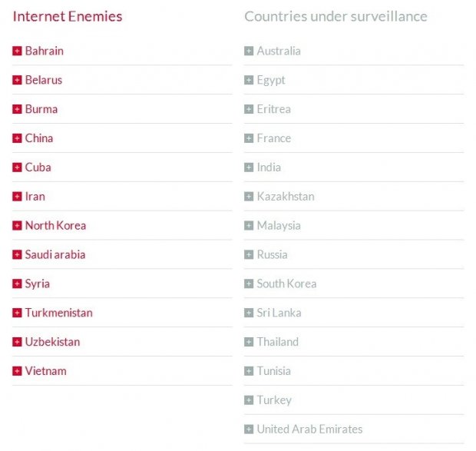Click the red plus icon beside China

click(x=17, y=138)
